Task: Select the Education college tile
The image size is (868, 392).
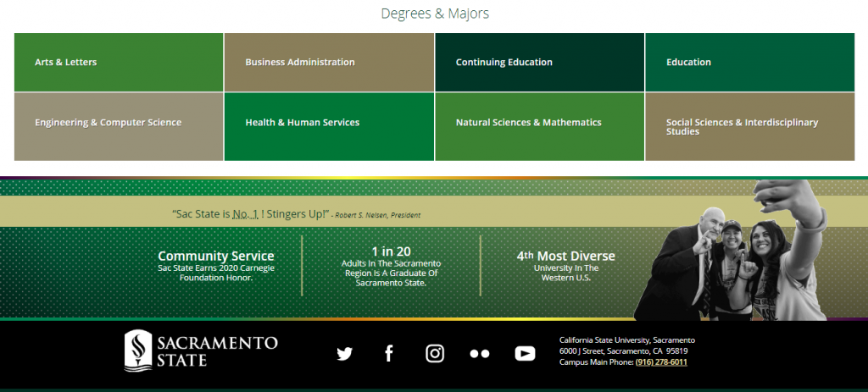Action: (749, 63)
